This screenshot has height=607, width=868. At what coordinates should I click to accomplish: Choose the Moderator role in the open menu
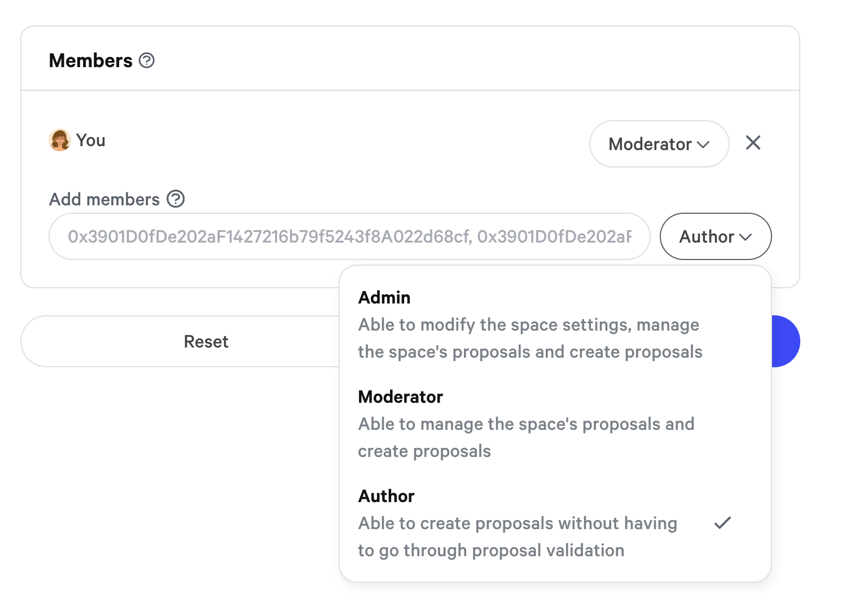click(400, 397)
